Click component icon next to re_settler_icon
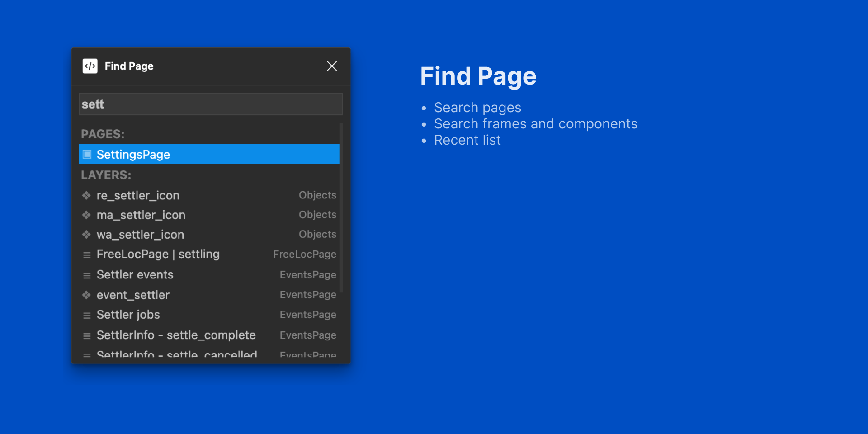The width and height of the screenshot is (868, 434). 86,195
